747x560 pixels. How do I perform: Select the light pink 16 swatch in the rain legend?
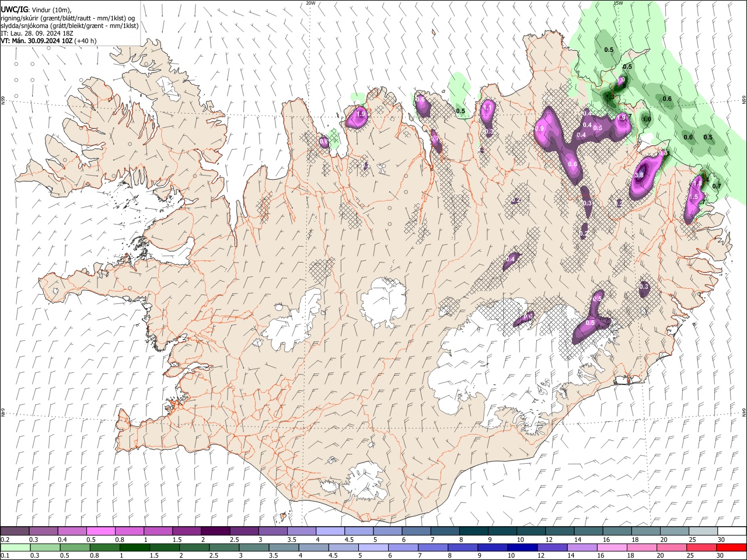pyautogui.click(x=612, y=547)
